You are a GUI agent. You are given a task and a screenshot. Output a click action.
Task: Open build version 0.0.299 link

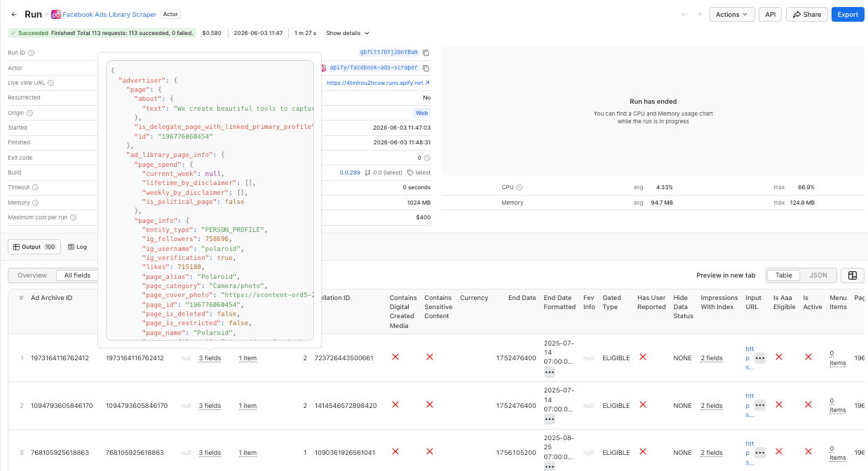pyautogui.click(x=350, y=172)
